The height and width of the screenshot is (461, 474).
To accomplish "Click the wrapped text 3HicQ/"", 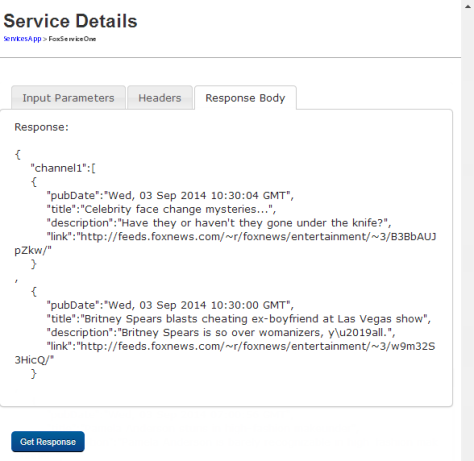I will pos(34,360).
